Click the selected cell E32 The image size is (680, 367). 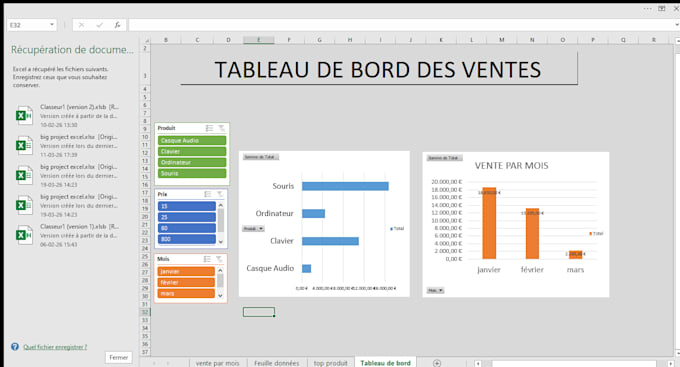tap(258, 312)
